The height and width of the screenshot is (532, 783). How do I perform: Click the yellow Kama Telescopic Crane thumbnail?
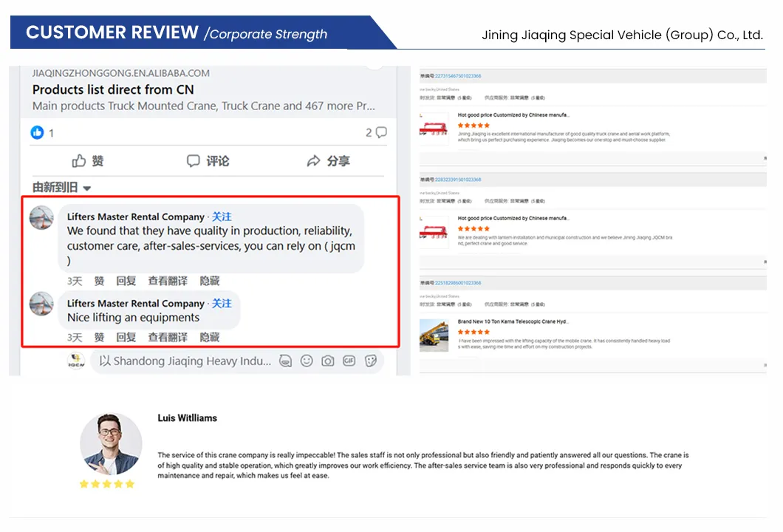point(434,335)
